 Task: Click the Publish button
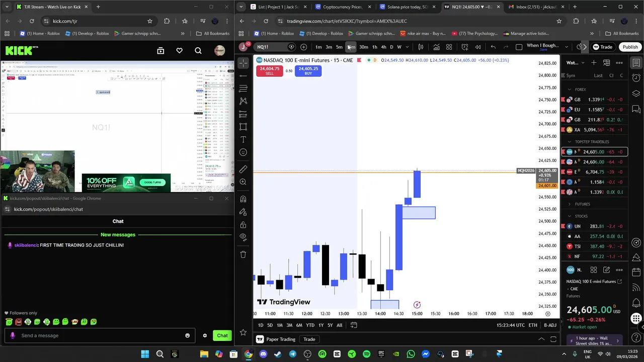pos(630,47)
